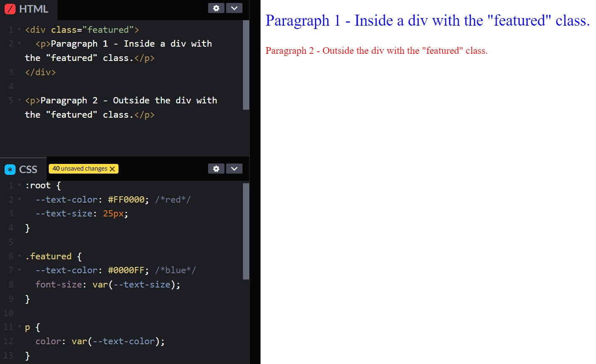Select the HTML panel title
Image resolution: width=596 pixels, height=364 pixels.
coord(34,9)
